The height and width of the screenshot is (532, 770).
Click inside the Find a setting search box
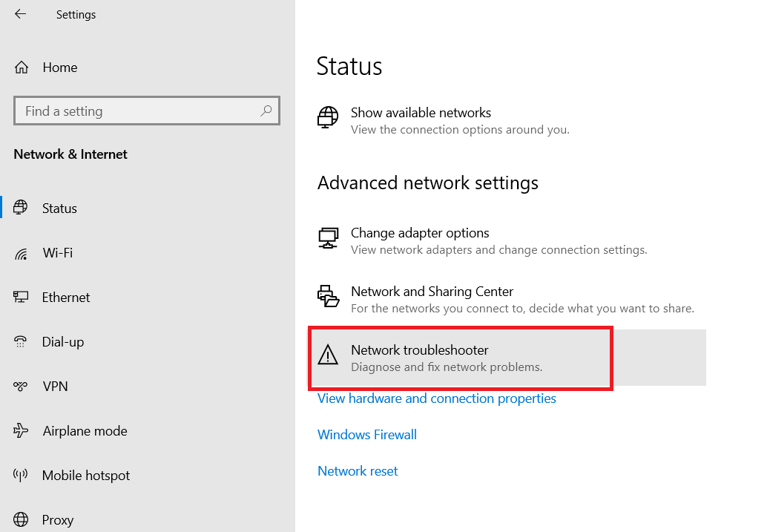(x=134, y=111)
